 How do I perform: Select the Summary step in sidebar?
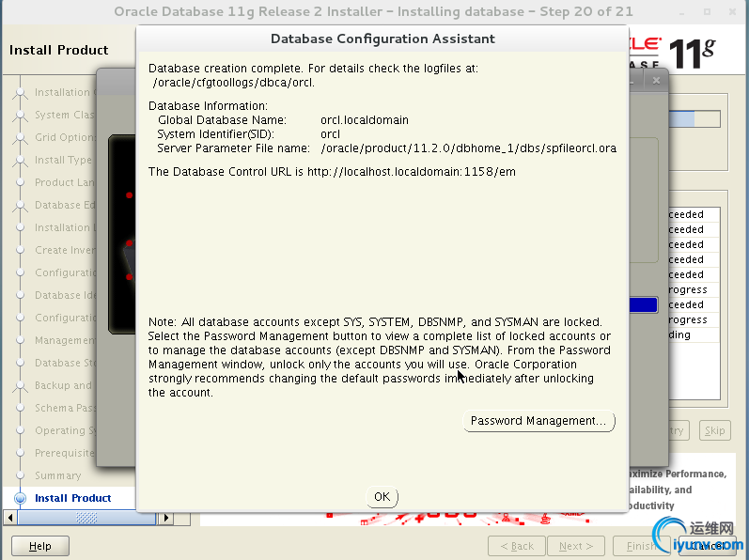pyautogui.click(x=58, y=475)
